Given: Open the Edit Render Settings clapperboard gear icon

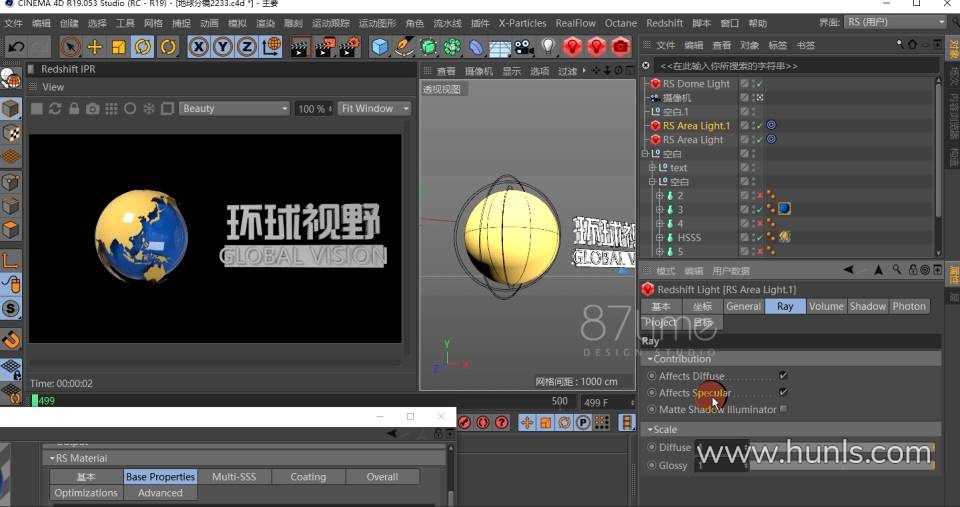Looking at the screenshot, I should (x=350, y=47).
